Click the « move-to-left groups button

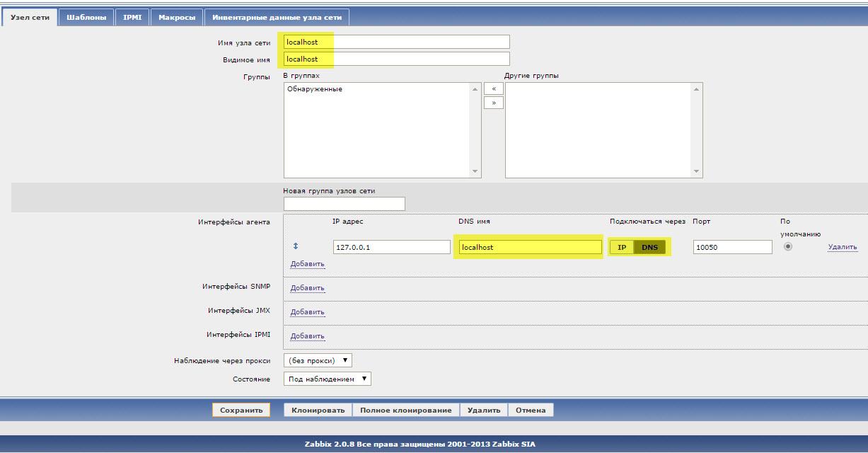(x=493, y=88)
